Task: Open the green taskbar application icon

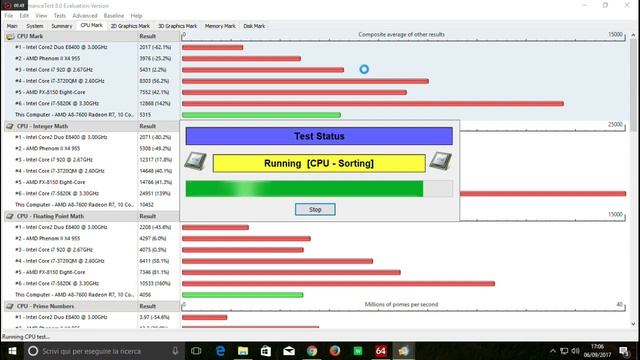Action: [358, 351]
